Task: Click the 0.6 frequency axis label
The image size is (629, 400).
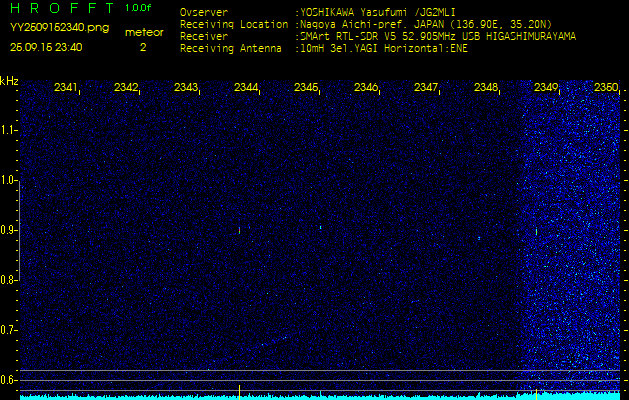Action: click(9, 380)
